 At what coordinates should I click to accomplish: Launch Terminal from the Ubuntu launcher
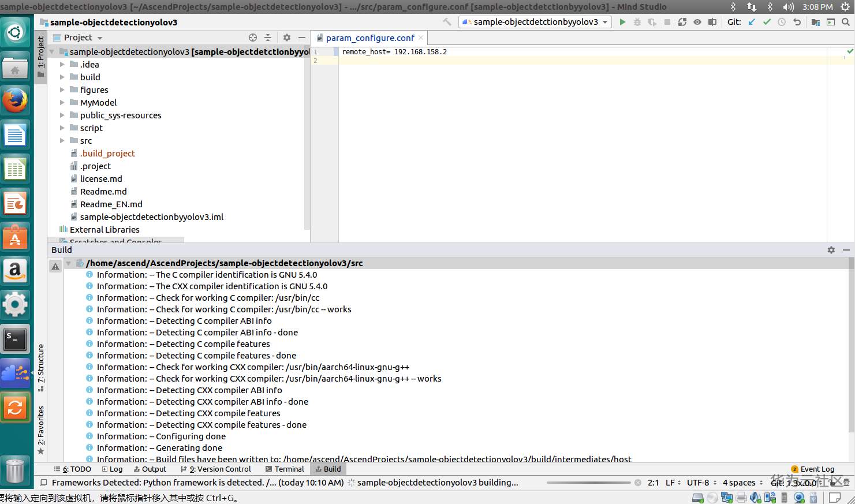[x=15, y=340]
